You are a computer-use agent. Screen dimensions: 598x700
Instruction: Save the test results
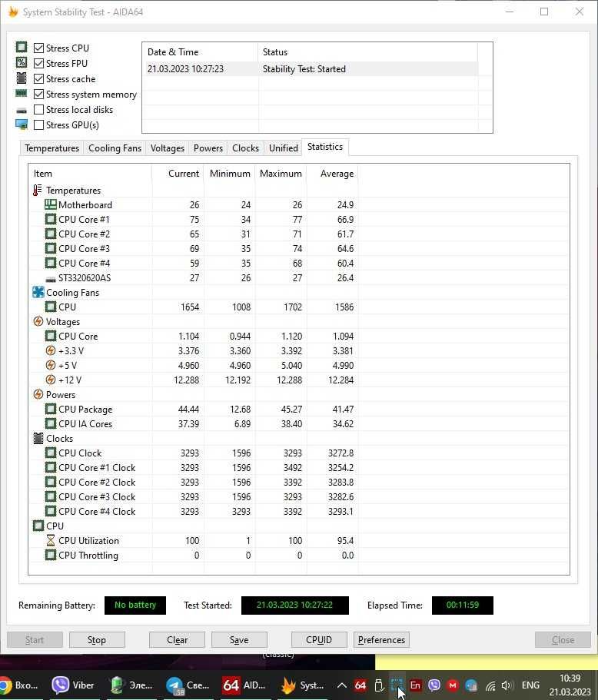click(x=239, y=640)
